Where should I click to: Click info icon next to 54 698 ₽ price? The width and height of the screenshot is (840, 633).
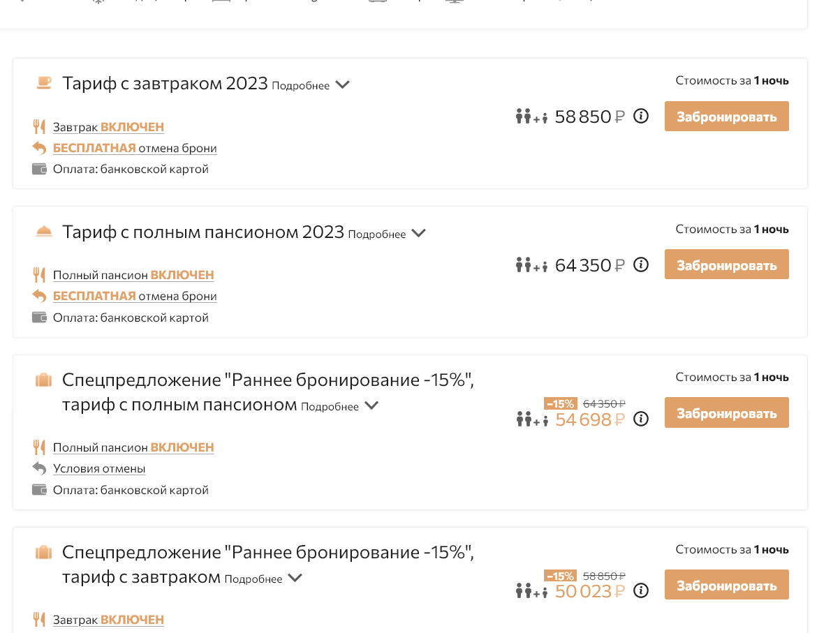(x=640, y=419)
